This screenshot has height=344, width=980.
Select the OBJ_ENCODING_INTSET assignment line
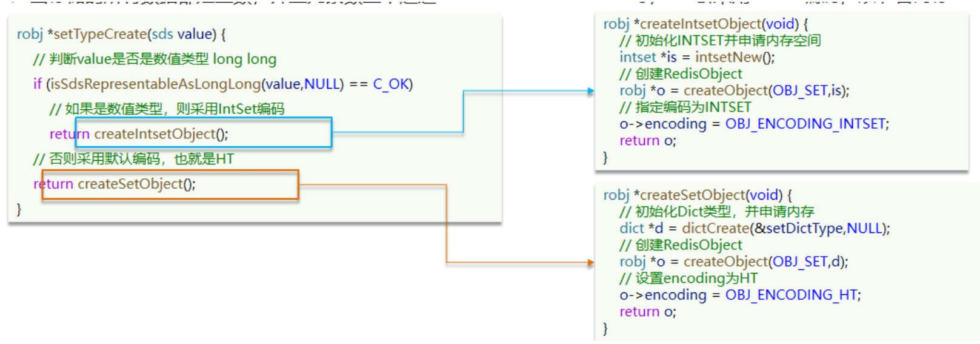(x=754, y=124)
